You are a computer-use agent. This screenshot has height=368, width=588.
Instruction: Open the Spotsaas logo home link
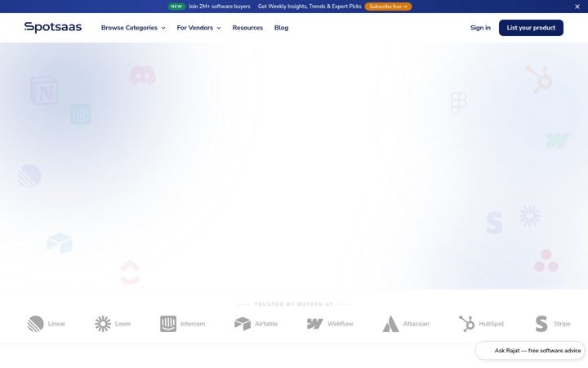pos(53,27)
